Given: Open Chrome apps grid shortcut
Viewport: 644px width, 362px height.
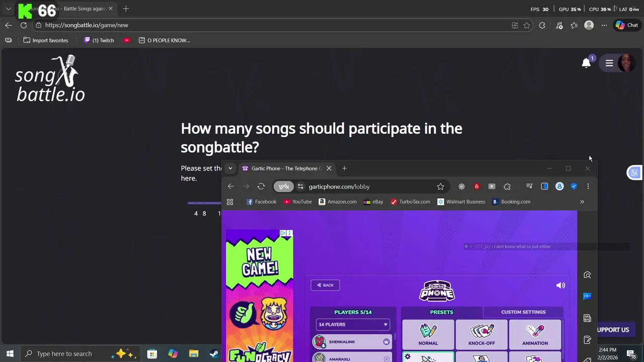Looking at the screenshot, I should (x=230, y=202).
